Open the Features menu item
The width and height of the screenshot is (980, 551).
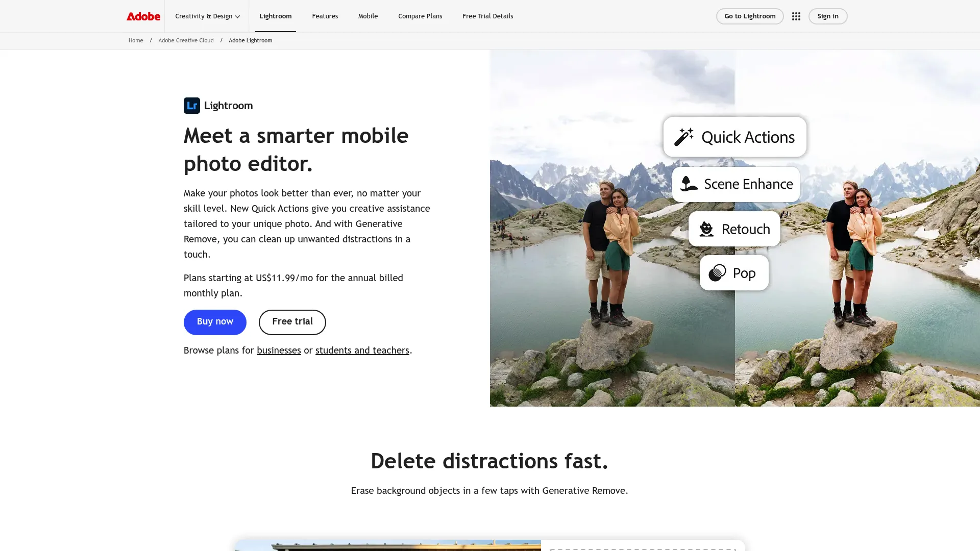(325, 16)
